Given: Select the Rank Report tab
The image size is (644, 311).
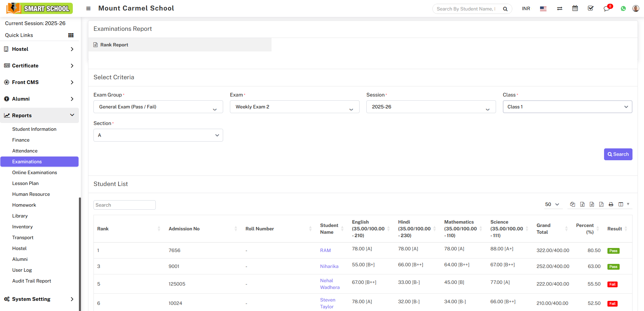Looking at the screenshot, I should pos(114,45).
